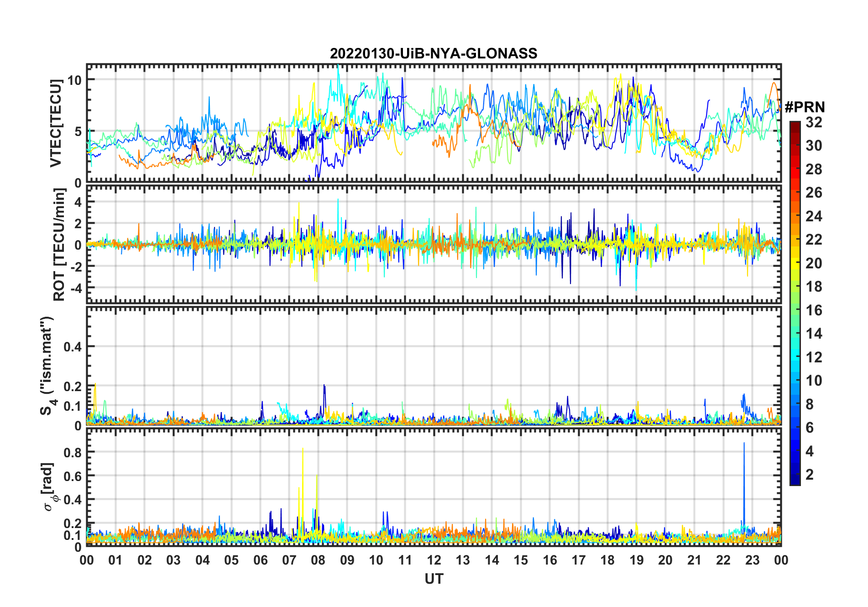Image resolution: width=868 pixels, height=607 pixels.
Task: Click the 0.6 tick on sigma-phi axis
Action: tap(73, 476)
